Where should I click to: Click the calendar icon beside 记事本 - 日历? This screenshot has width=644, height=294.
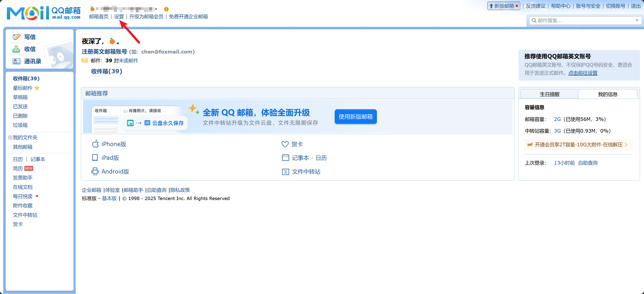click(285, 158)
